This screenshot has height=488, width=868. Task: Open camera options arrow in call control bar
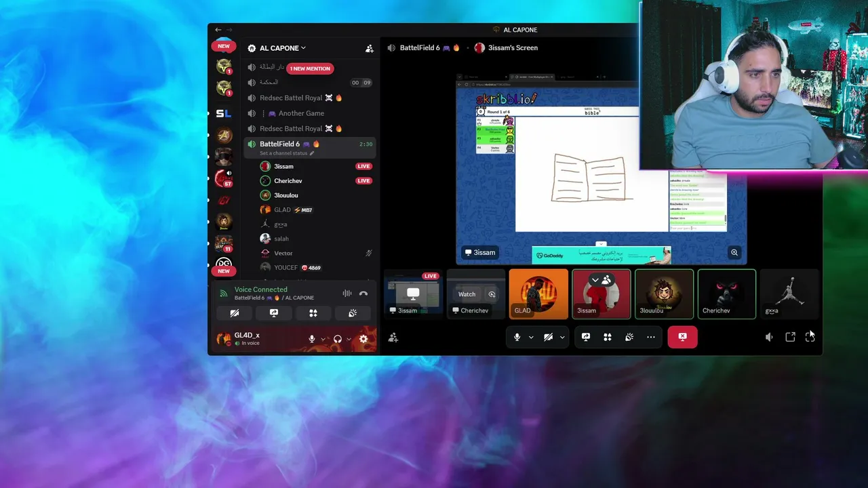(x=562, y=337)
